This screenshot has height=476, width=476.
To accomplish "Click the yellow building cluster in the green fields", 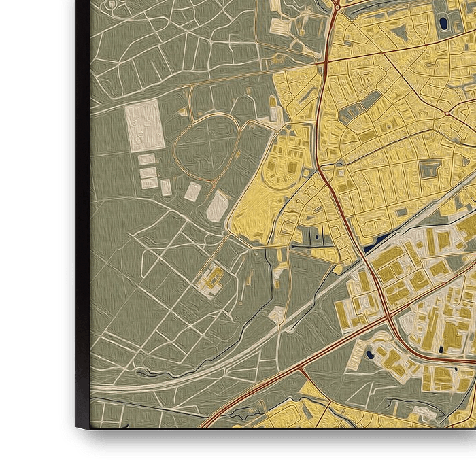I will 212,278.
